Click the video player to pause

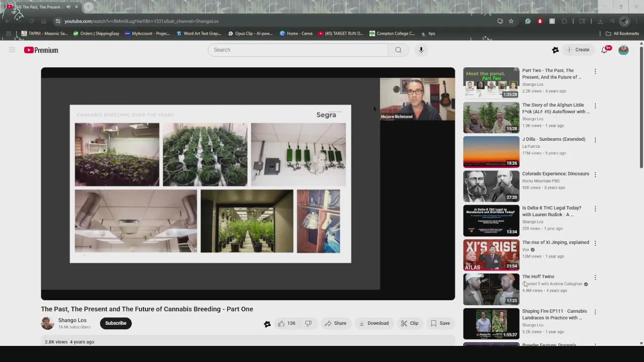click(248, 184)
